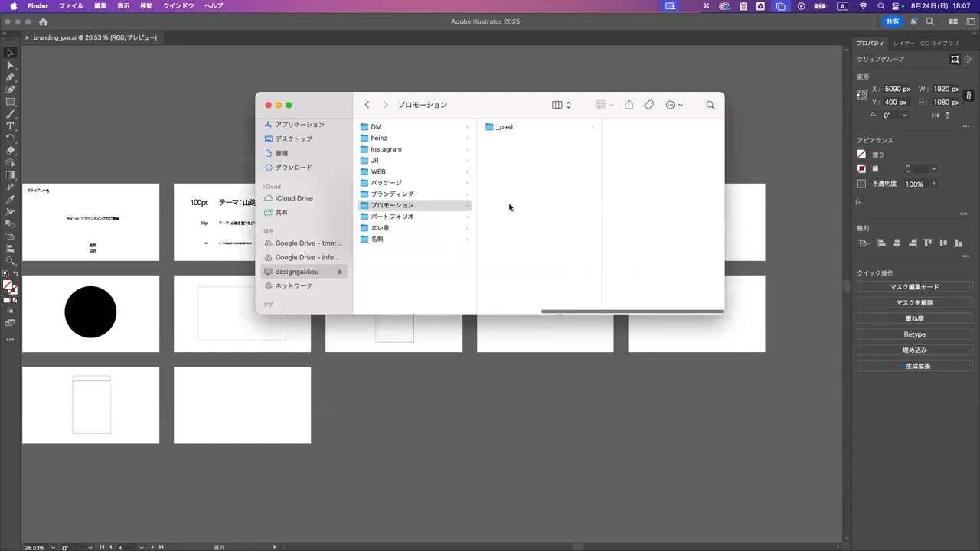Select the Rotate tool
The image size is (980, 551).
(x=10, y=139)
